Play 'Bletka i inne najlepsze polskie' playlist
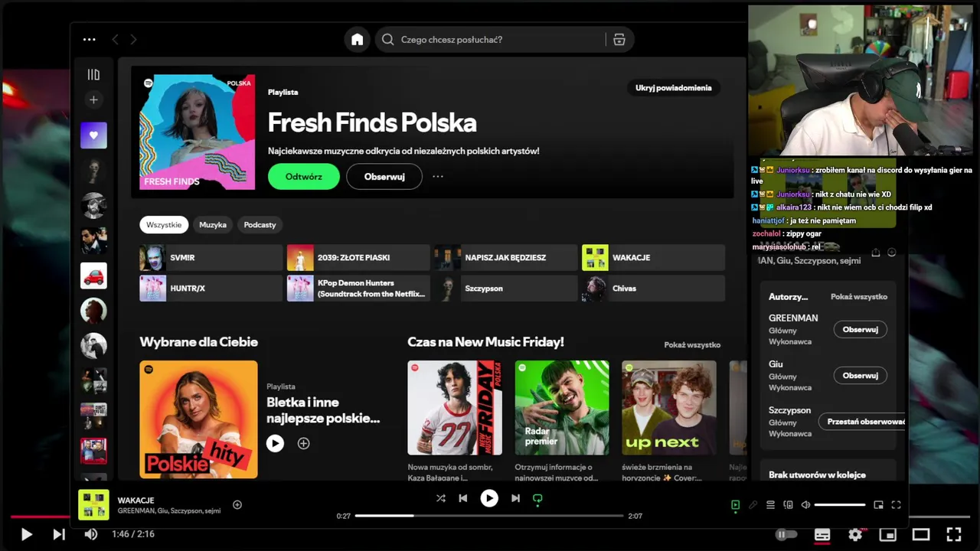 tap(275, 443)
